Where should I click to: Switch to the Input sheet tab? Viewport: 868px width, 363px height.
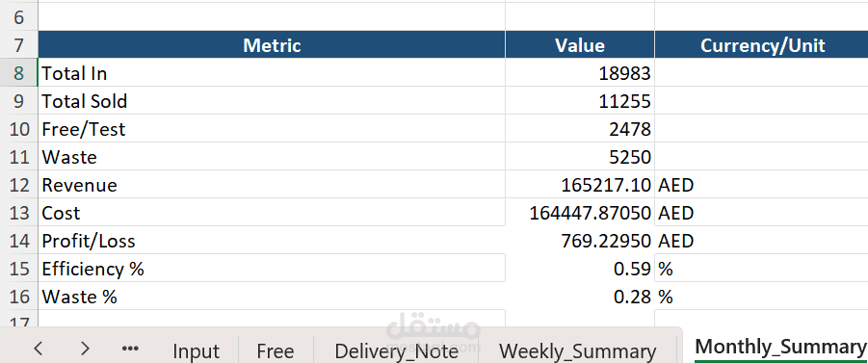196,350
